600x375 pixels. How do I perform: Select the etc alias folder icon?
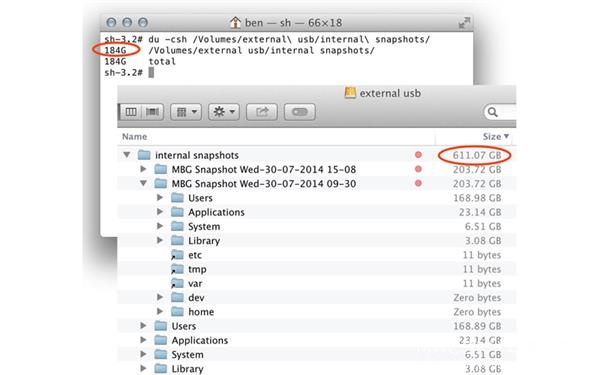coord(177,255)
